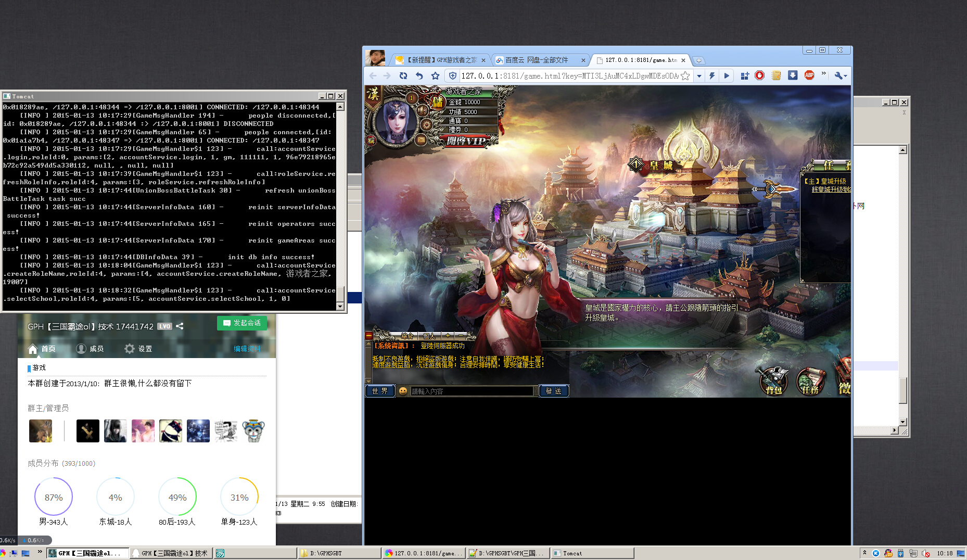Switch to the 百度云 网盘 browser tab

[x=539, y=60]
